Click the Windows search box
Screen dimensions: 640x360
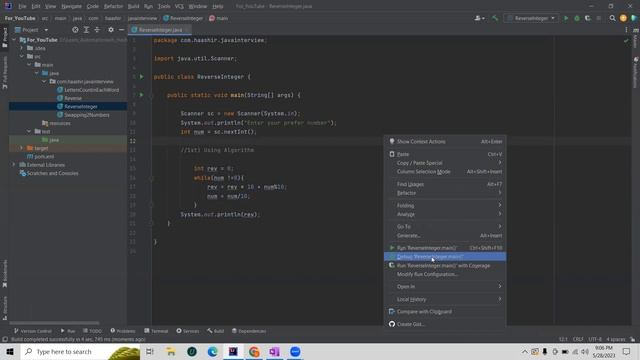pyautogui.click(x=80, y=351)
